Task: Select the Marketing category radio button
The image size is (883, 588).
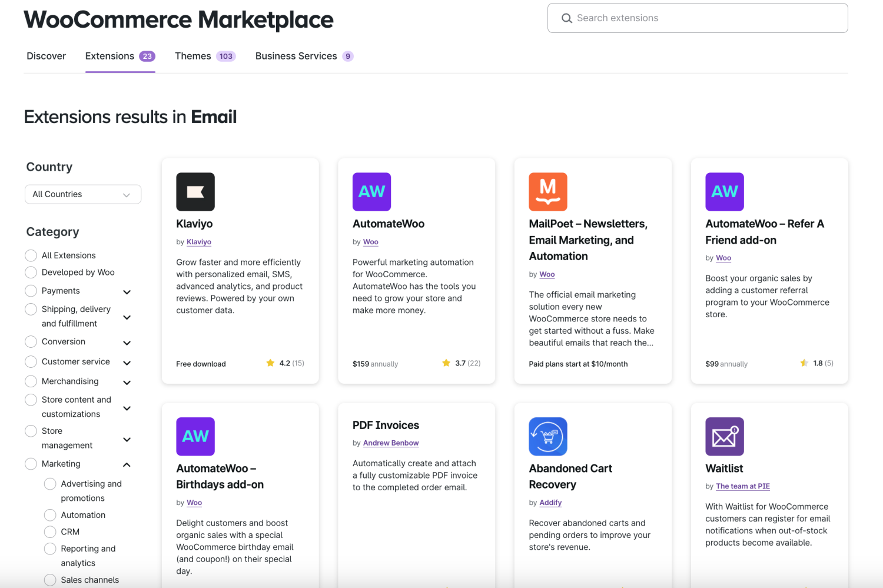Action: [x=31, y=464]
